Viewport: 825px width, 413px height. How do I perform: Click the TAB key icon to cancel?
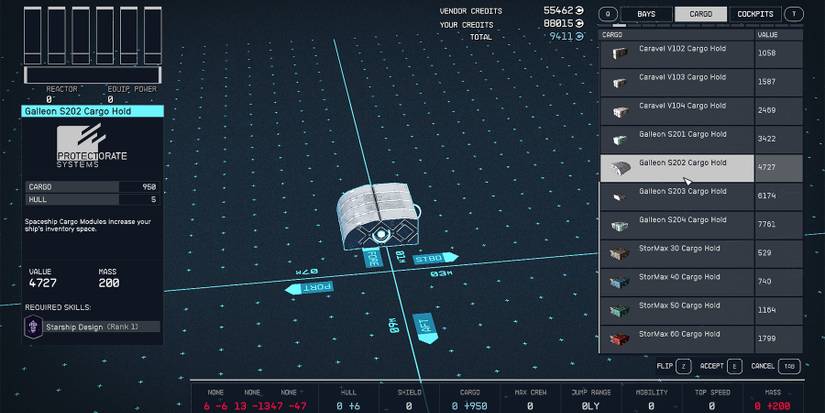(789, 366)
